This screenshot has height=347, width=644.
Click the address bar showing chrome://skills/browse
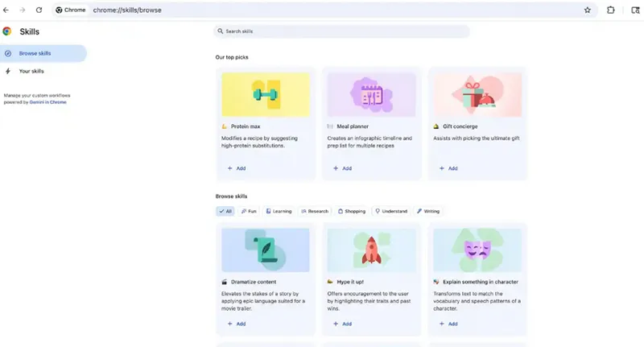(324, 10)
